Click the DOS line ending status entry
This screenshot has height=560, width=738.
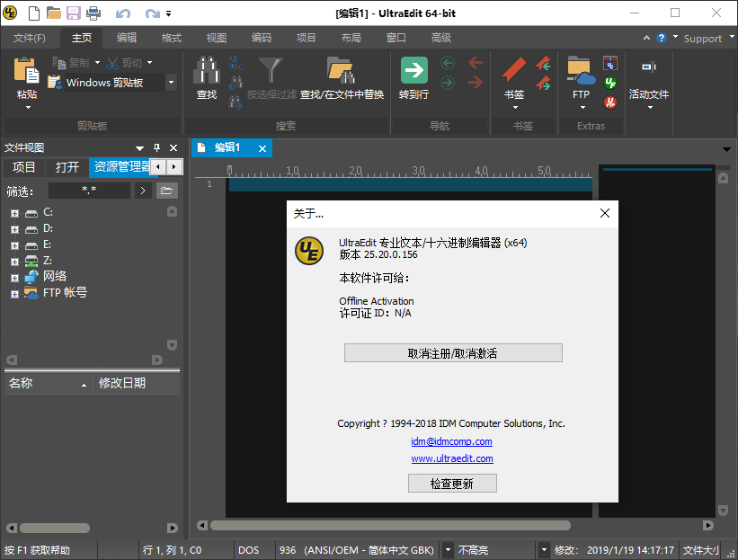pyautogui.click(x=248, y=549)
